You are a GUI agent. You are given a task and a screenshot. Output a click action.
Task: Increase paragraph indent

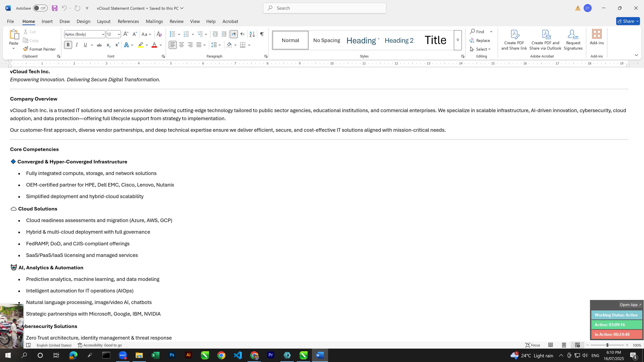click(x=224, y=34)
